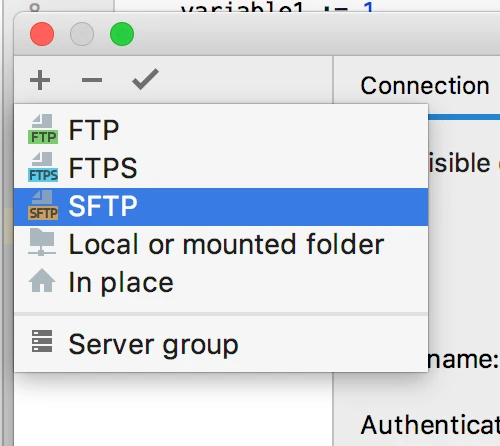Click the brown SFTP file icon

coord(43,205)
